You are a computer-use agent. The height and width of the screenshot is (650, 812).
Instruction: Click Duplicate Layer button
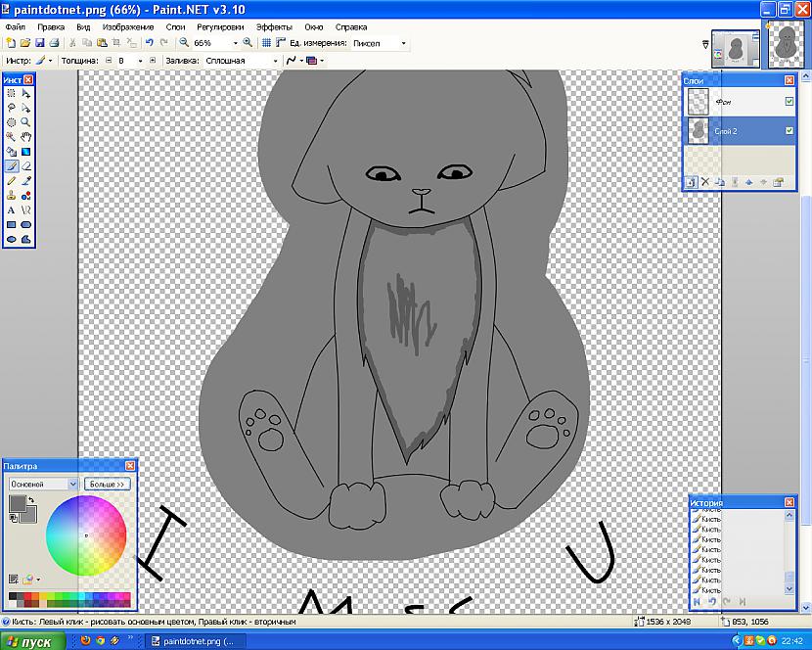[719, 182]
